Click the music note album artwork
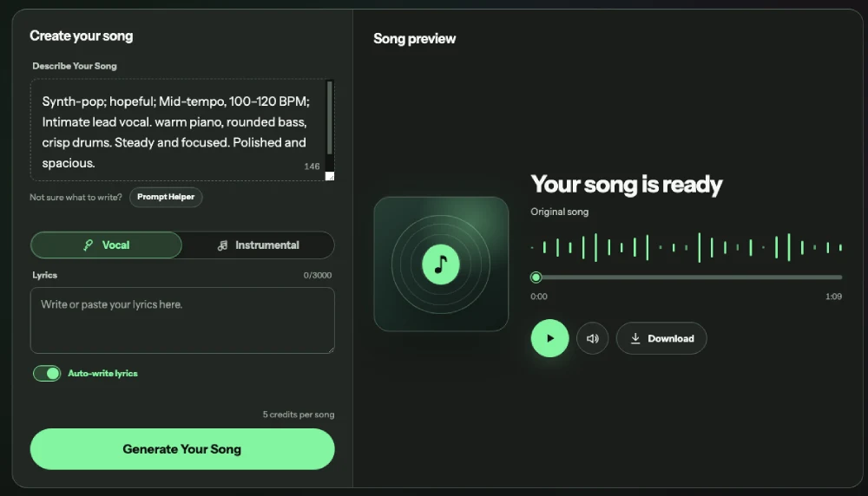Image resolution: width=868 pixels, height=496 pixels. [x=441, y=264]
